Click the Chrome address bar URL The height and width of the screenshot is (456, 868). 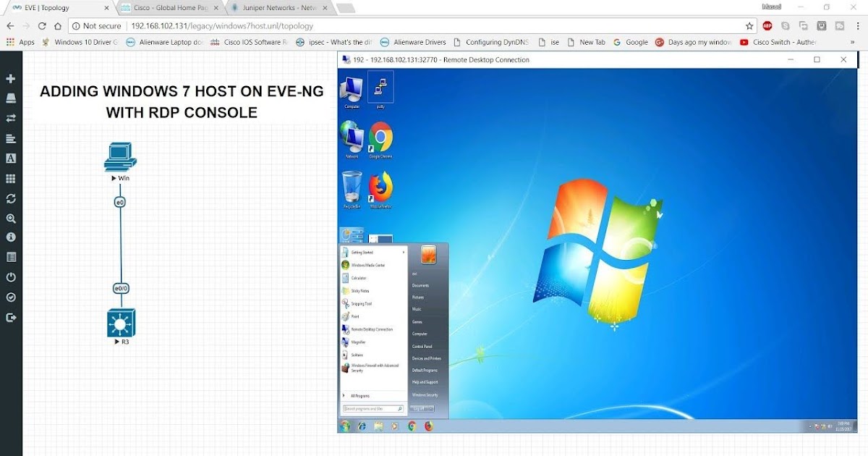click(x=222, y=25)
